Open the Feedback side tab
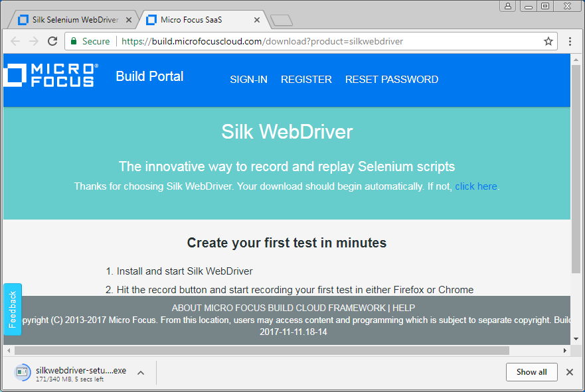585x392 pixels. [x=13, y=309]
